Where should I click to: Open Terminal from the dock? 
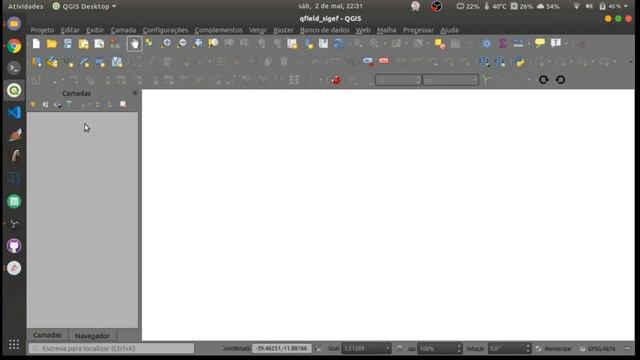[14, 68]
